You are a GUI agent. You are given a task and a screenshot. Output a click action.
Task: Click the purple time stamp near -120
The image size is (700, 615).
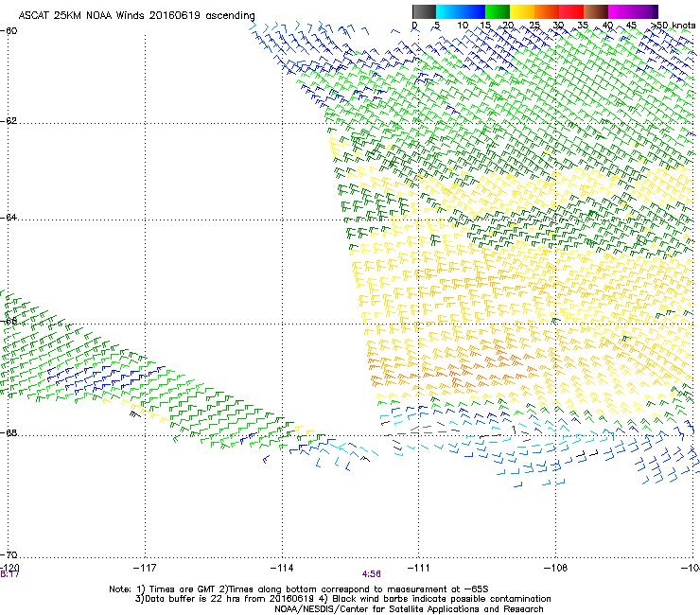(x=9, y=574)
